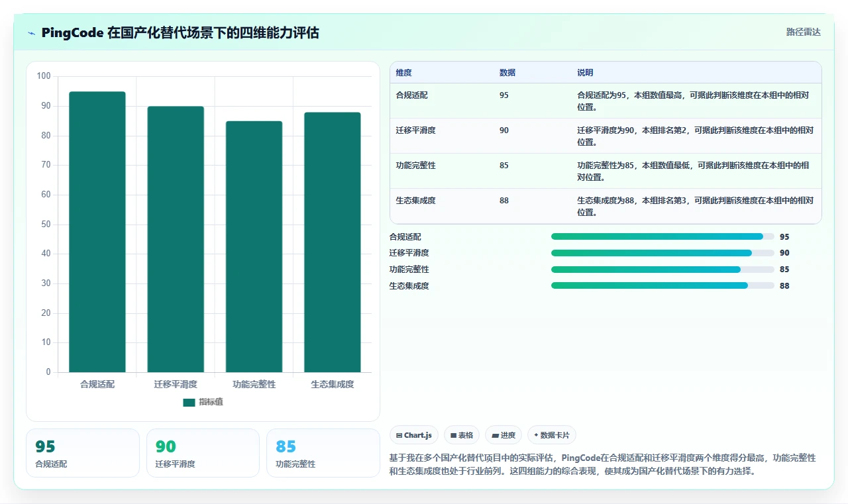Click the 合规适配 cell in the table

412,95
